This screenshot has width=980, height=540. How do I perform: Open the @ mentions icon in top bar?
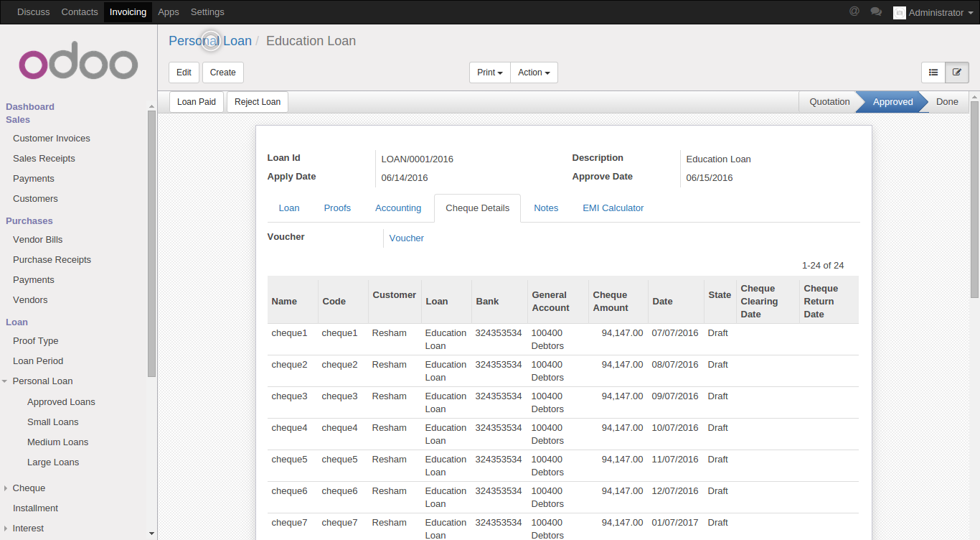(x=854, y=11)
